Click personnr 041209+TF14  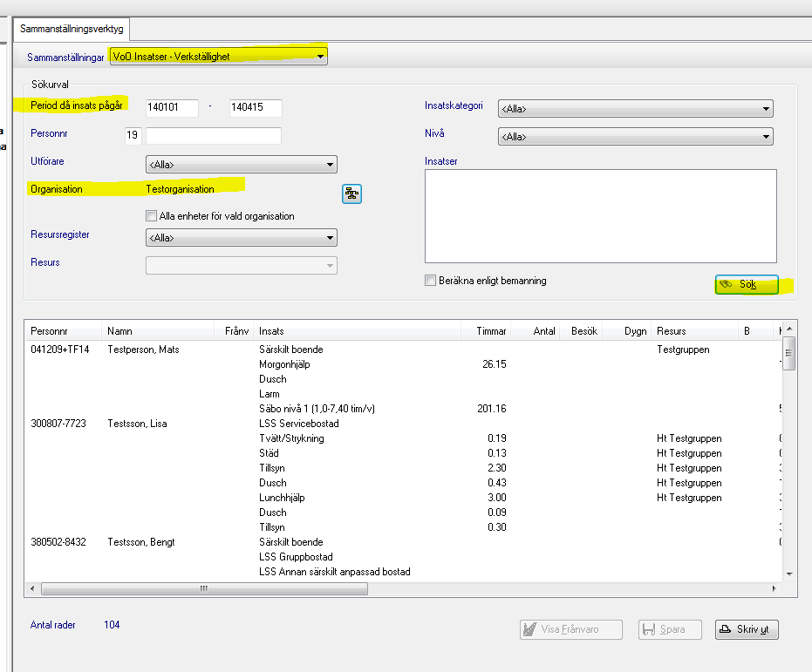[60, 350]
